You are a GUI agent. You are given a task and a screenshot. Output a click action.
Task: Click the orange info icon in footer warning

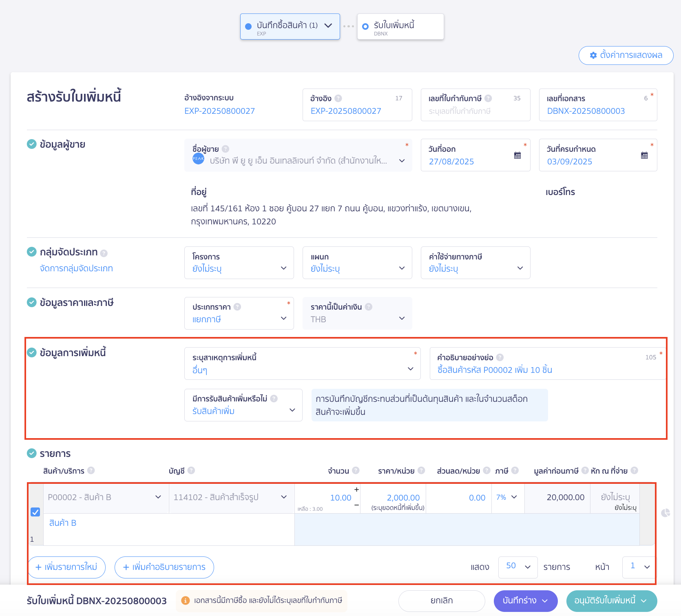click(185, 600)
